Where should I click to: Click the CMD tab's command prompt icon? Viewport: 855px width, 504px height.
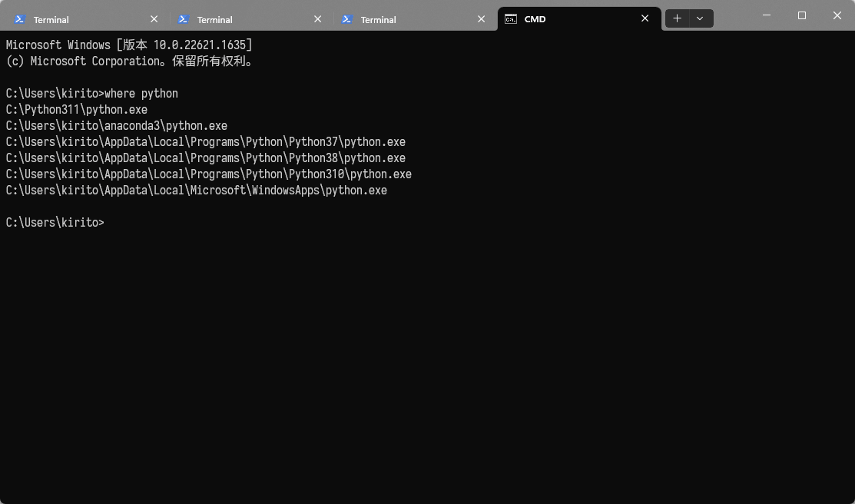point(511,19)
